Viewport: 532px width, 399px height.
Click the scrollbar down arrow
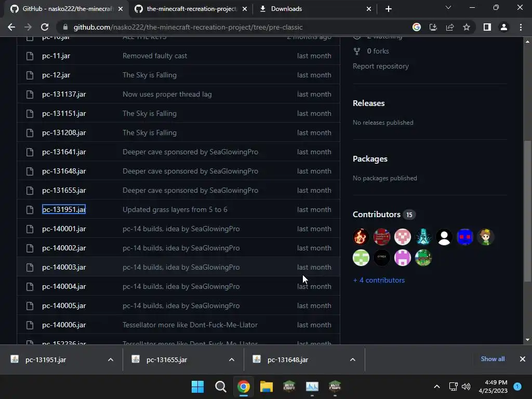tap(527, 340)
